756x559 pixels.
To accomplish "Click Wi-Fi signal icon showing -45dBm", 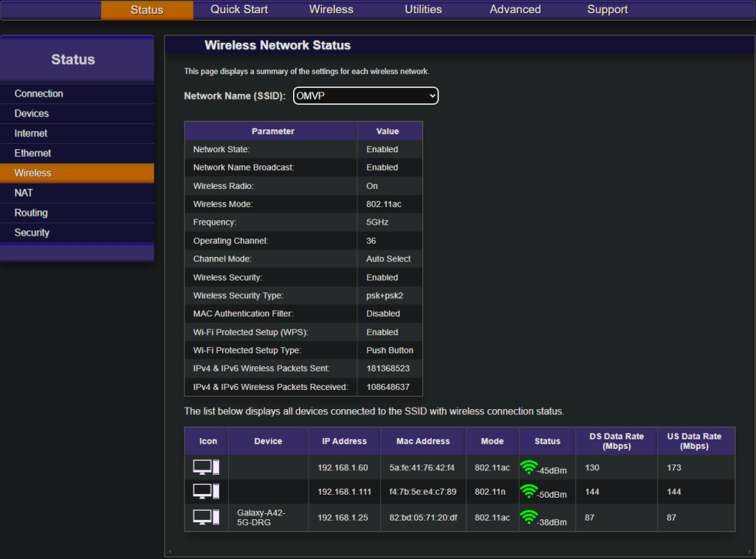I will pos(529,467).
